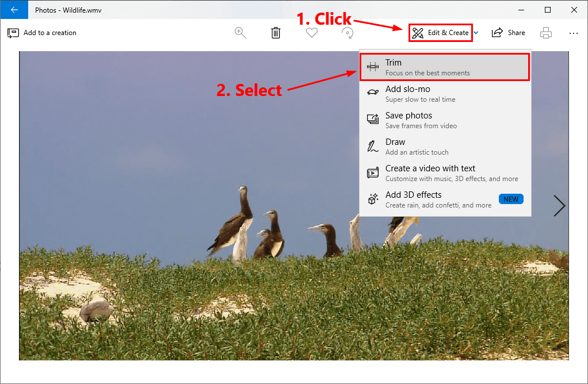This screenshot has height=384, width=588.
Task: Click the Share label
Action: point(517,33)
